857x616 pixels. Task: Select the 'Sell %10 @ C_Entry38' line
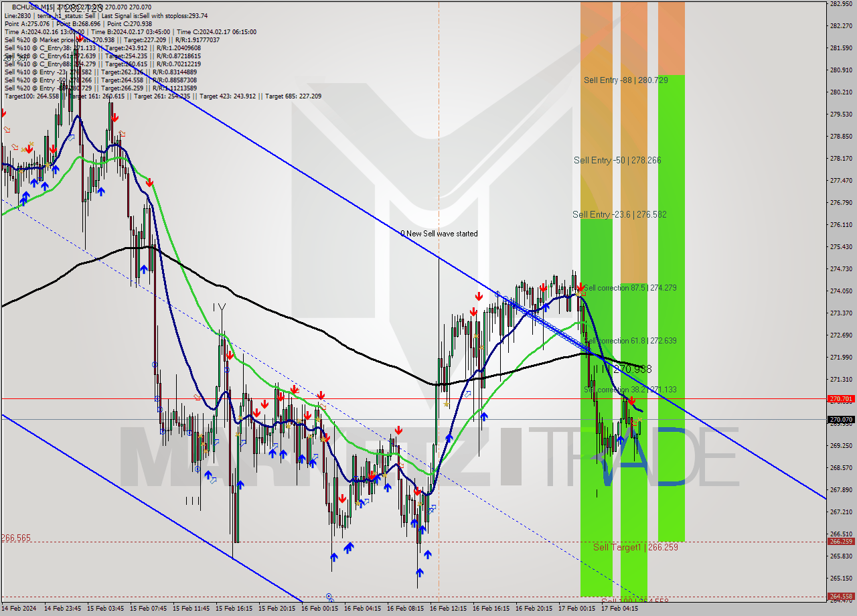102,48
